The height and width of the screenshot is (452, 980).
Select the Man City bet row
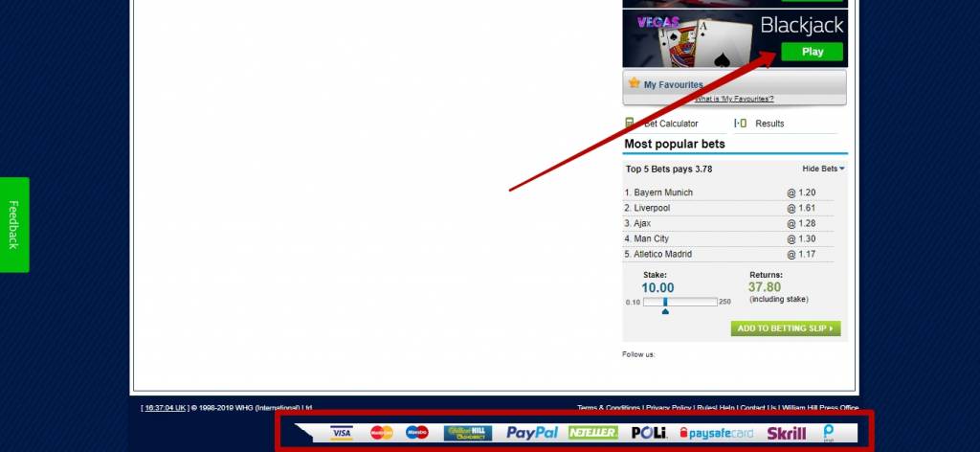(727, 238)
